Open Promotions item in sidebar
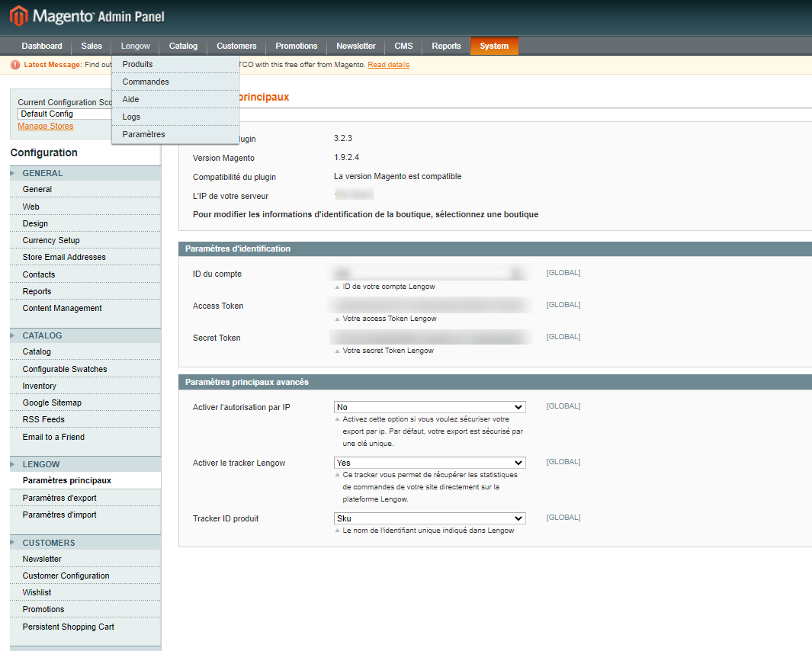The height and width of the screenshot is (651, 812). click(85, 609)
